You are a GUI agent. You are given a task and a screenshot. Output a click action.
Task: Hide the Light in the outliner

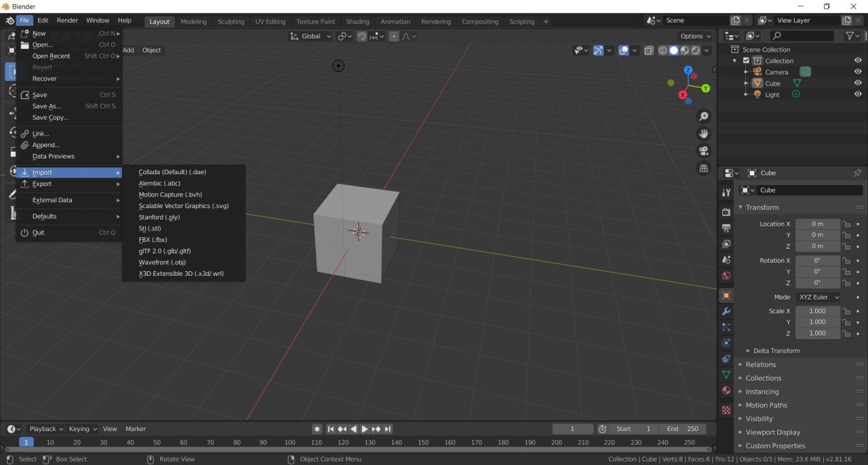click(x=858, y=94)
